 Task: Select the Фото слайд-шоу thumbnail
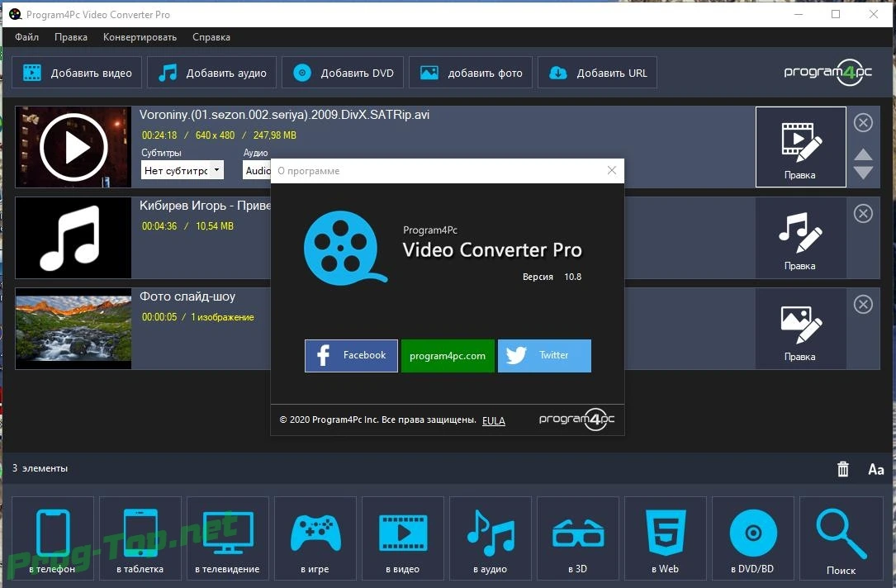click(73, 329)
